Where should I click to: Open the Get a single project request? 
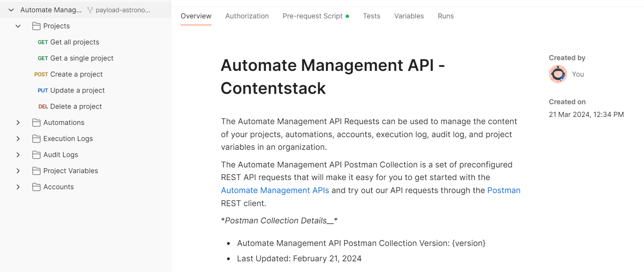tap(75, 58)
